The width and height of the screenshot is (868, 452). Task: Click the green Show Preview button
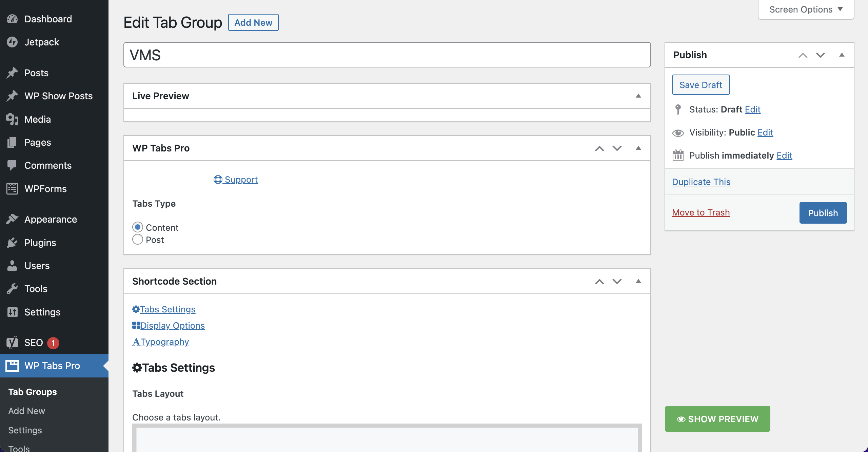point(717,419)
